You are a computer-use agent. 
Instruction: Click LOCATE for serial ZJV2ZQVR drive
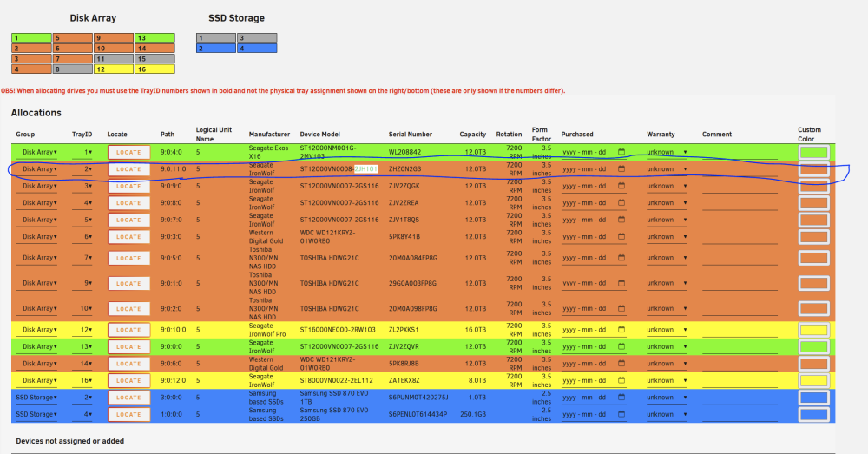pyautogui.click(x=128, y=346)
